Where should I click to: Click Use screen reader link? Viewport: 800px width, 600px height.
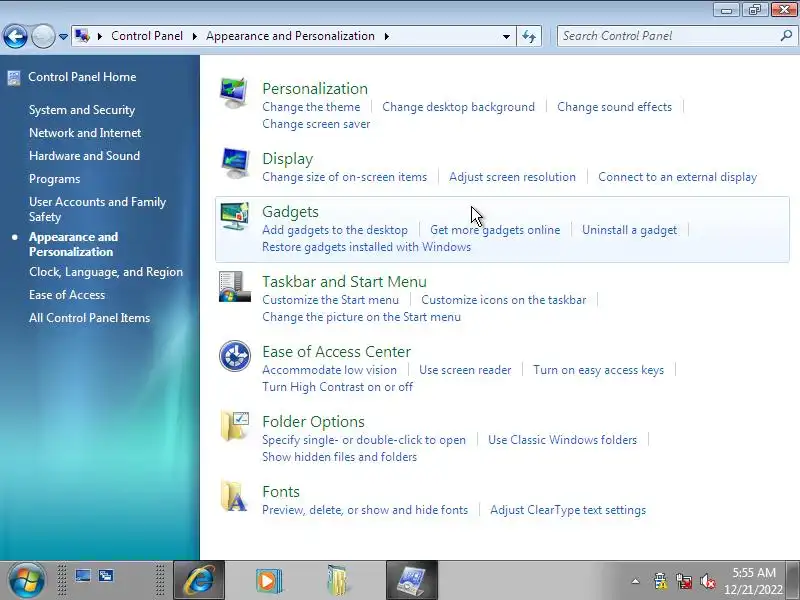pyautogui.click(x=465, y=370)
